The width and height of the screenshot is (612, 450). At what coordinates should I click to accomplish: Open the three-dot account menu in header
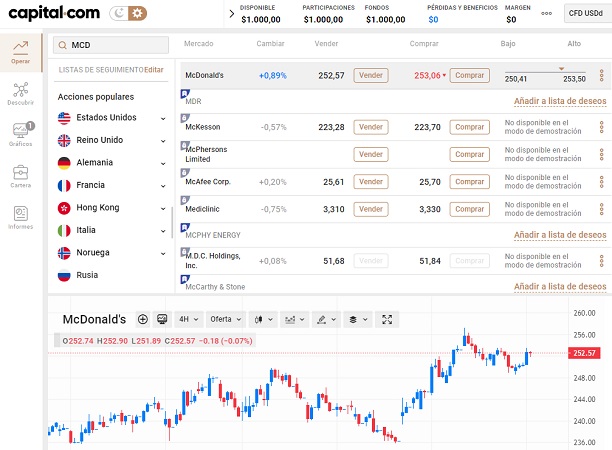pos(546,13)
